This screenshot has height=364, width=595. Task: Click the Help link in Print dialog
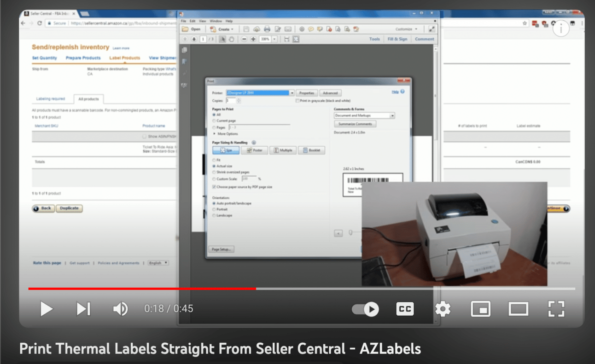(395, 92)
